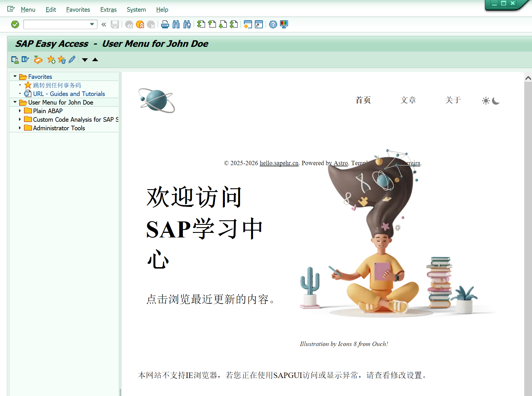This screenshot has width=532, height=396.
Task: Click the 关于 navigation link
Action: [x=453, y=100]
